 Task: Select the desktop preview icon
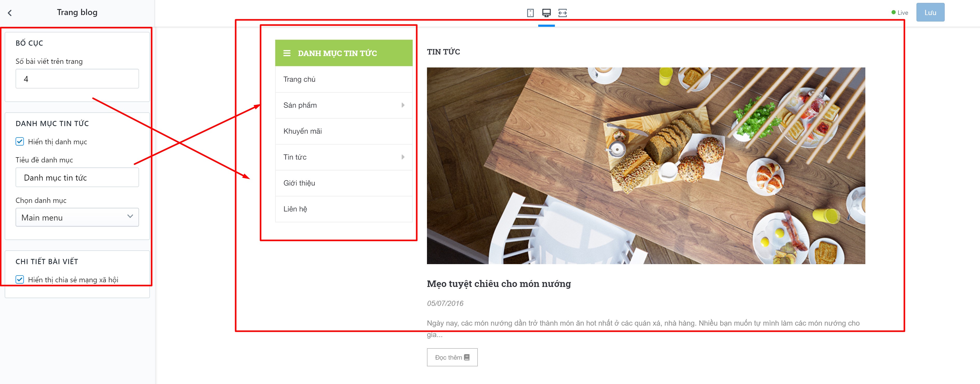click(x=546, y=13)
